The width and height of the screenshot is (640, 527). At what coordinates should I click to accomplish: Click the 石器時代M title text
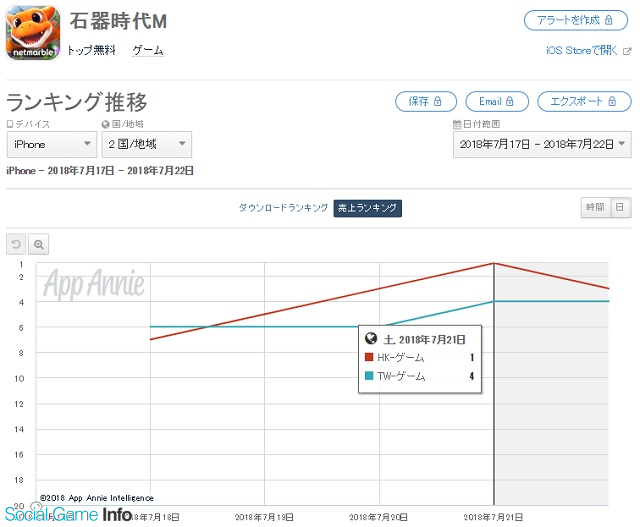(x=118, y=21)
